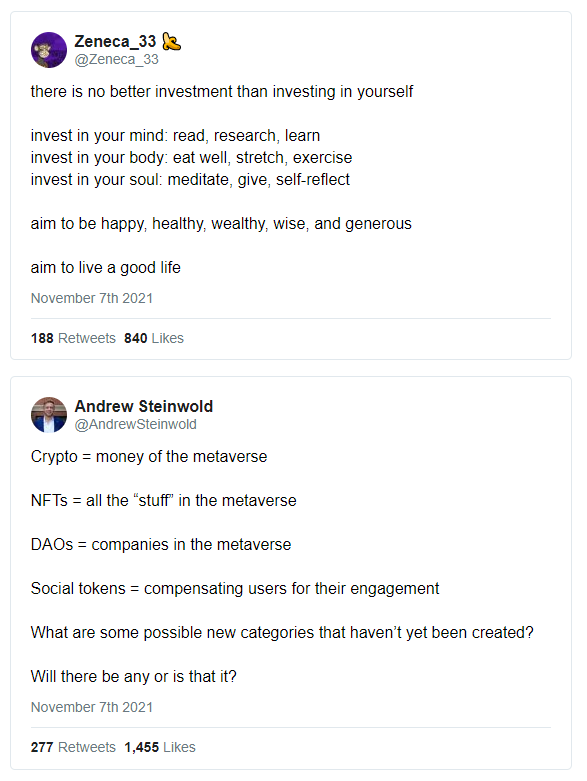
Task: Click the "aim to live a good life" line
Action: click(x=106, y=267)
